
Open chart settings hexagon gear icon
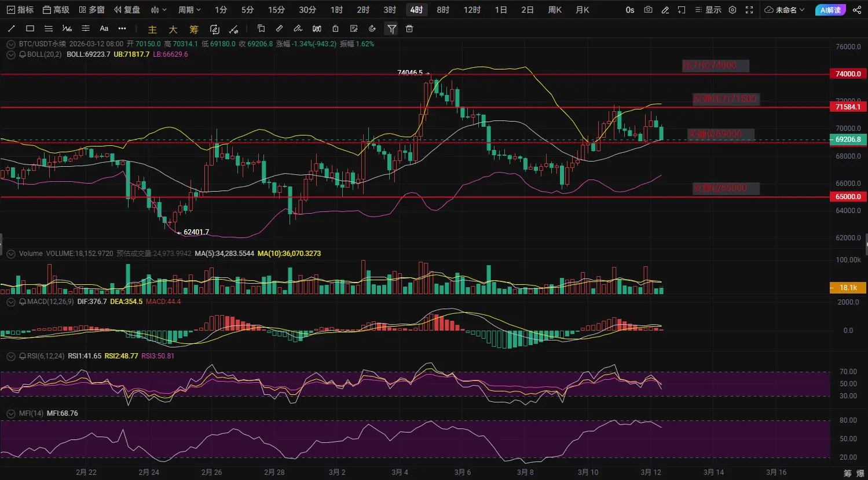point(733,10)
